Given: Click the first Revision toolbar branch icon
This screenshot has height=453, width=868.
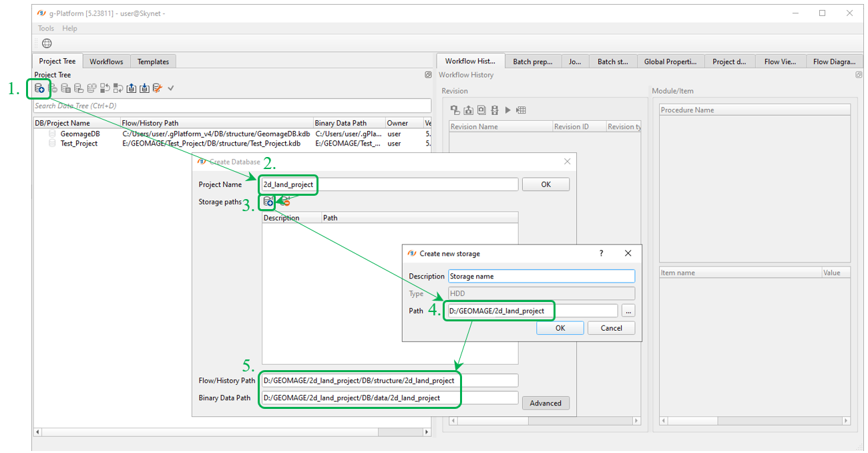Looking at the screenshot, I should (x=455, y=110).
